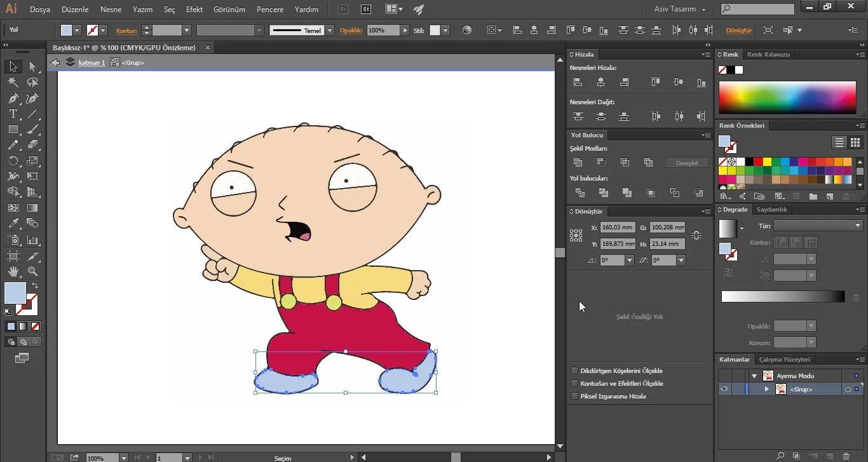868x462 pixels.
Task: Select the Direct Selection tool
Action: tap(32, 67)
